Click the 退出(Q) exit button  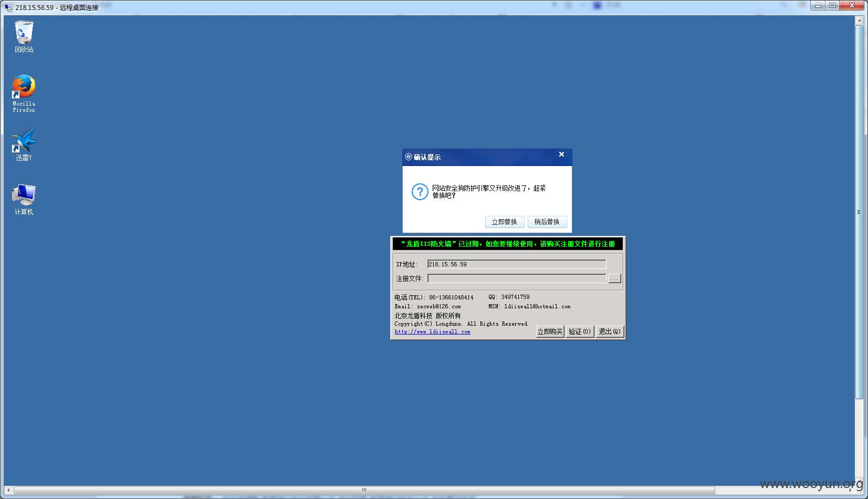610,331
